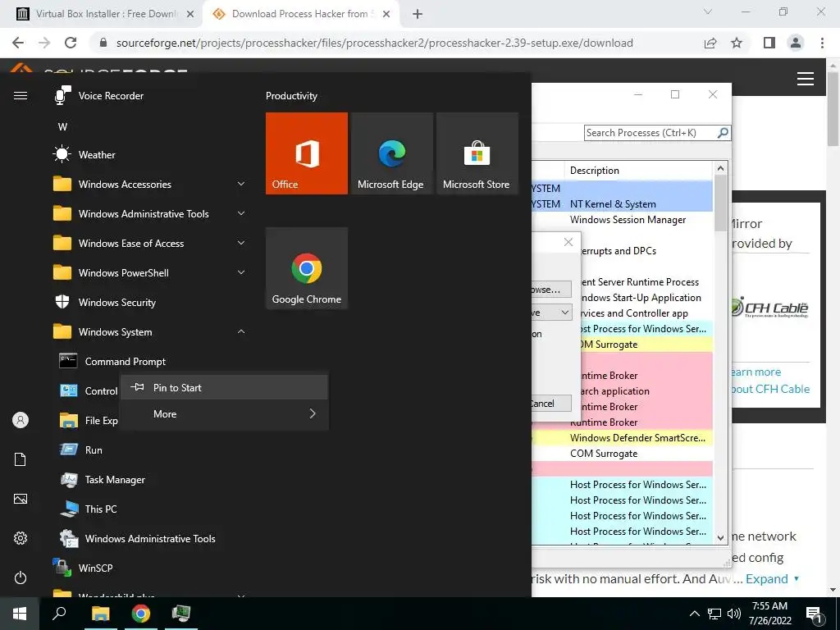This screenshot has height=630, width=840.
Task: Open File Explorer on the taskbar
Action: pyautogui.click(x=100, y=614)
